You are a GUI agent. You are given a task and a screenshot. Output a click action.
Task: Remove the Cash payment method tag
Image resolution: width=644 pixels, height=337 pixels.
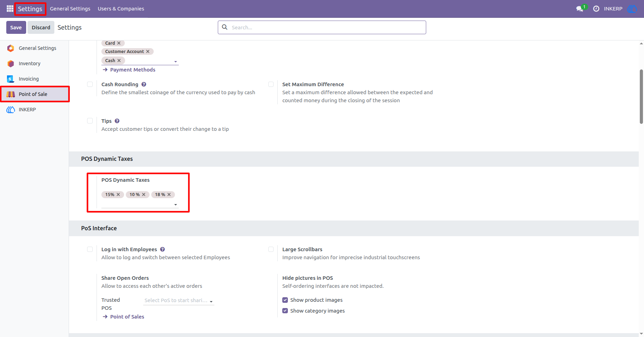point(119,60)
